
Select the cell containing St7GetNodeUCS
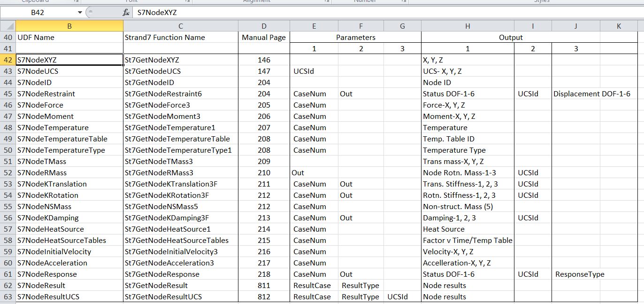[x=180, y=71]
